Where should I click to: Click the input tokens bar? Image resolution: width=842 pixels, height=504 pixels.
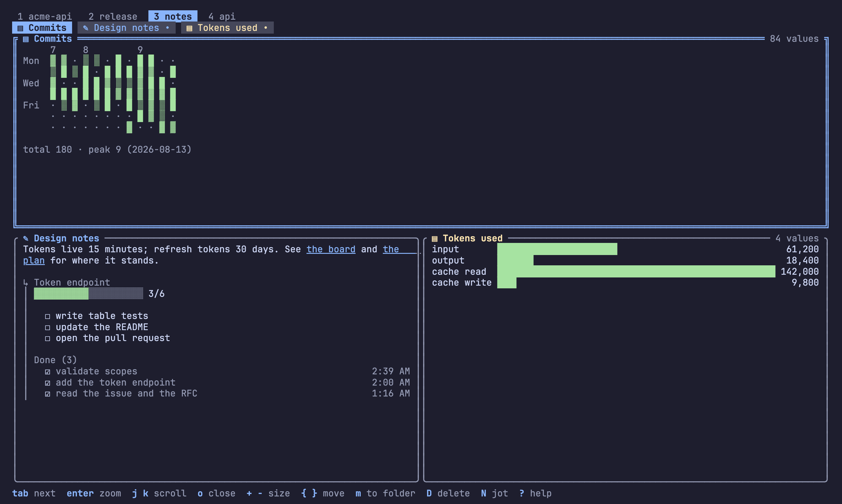click(557, 249)
